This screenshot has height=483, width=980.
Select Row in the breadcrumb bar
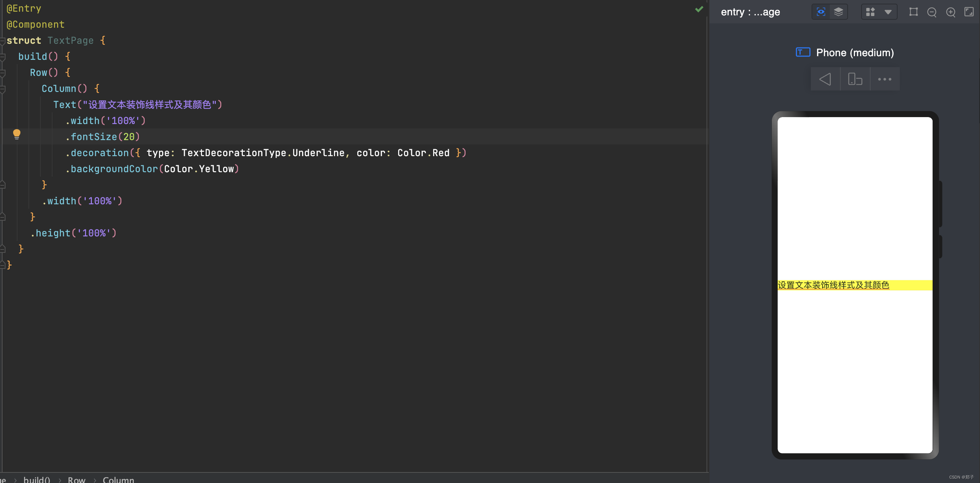coord(77,479)
